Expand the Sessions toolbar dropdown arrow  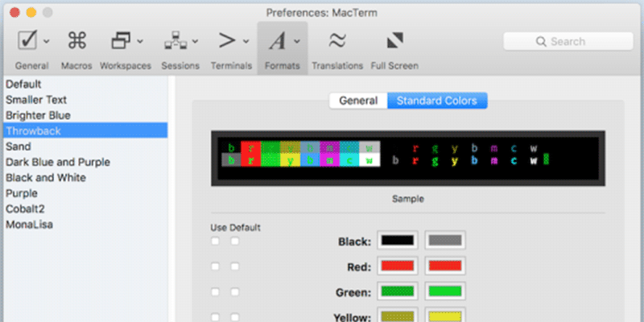[x=195, y=41]
